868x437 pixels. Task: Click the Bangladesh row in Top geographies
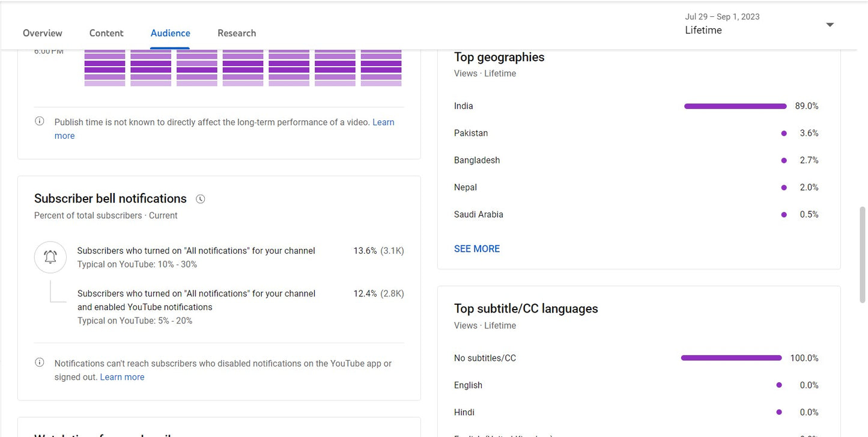[x=477, y=160]
